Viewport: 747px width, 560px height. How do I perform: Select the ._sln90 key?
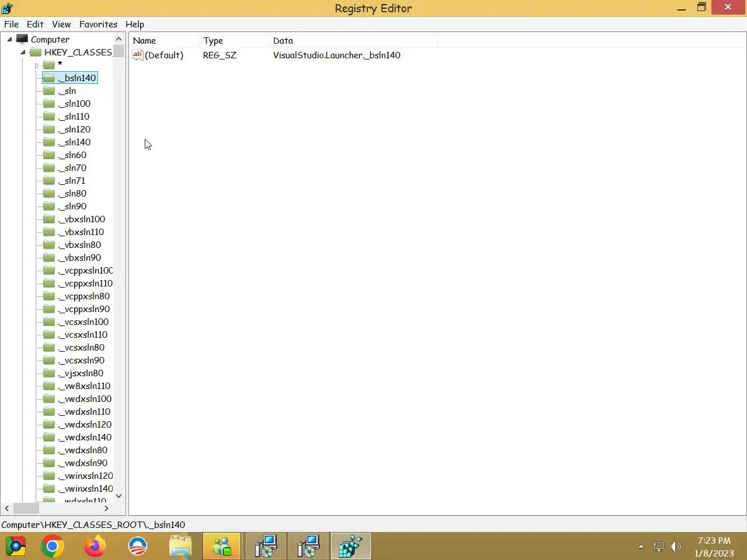72,206
